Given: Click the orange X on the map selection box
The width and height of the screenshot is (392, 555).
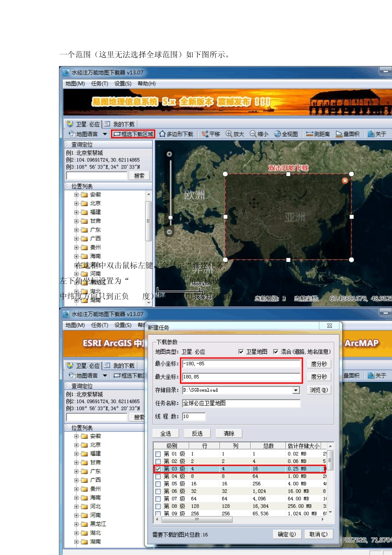Looking at the screenshot, I should pyautogui.click(x=345, y=180).
